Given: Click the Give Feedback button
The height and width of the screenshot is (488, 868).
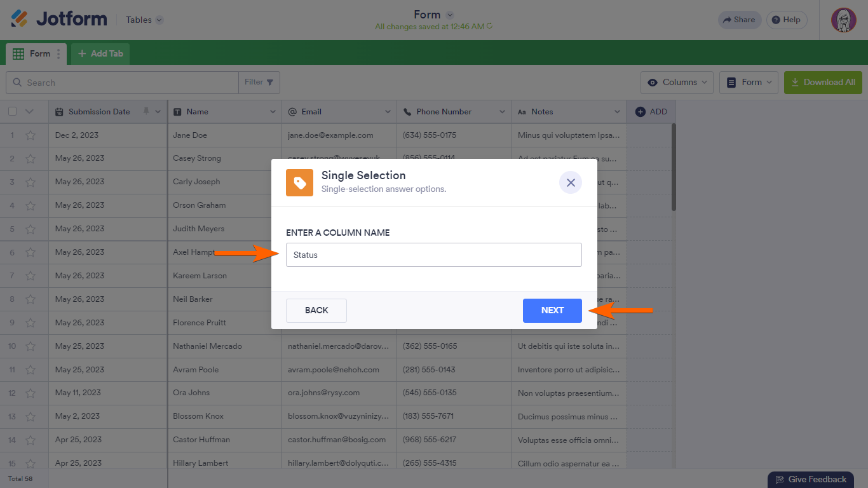Looking at the screenshot, I should click(x=811, y=479).
